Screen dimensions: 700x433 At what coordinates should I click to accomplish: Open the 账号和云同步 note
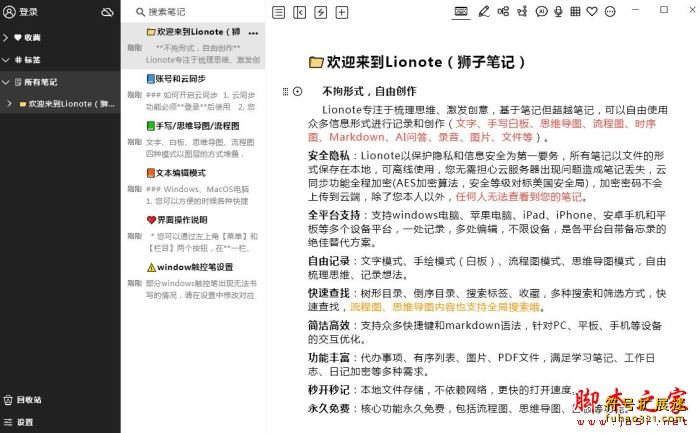pos(193,92)
